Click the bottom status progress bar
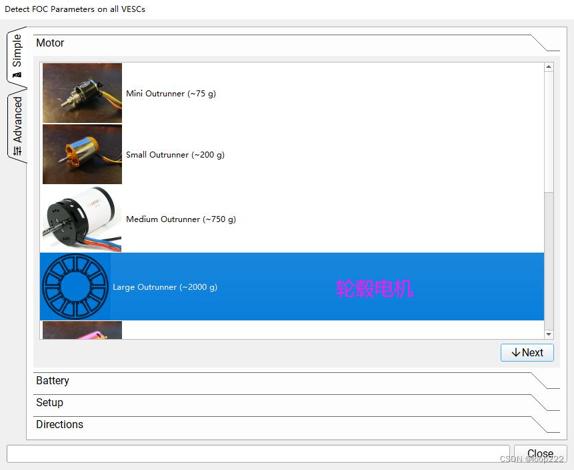Image resolution: width=574 pixels, height=470 pixels. [x=258, y=454]
